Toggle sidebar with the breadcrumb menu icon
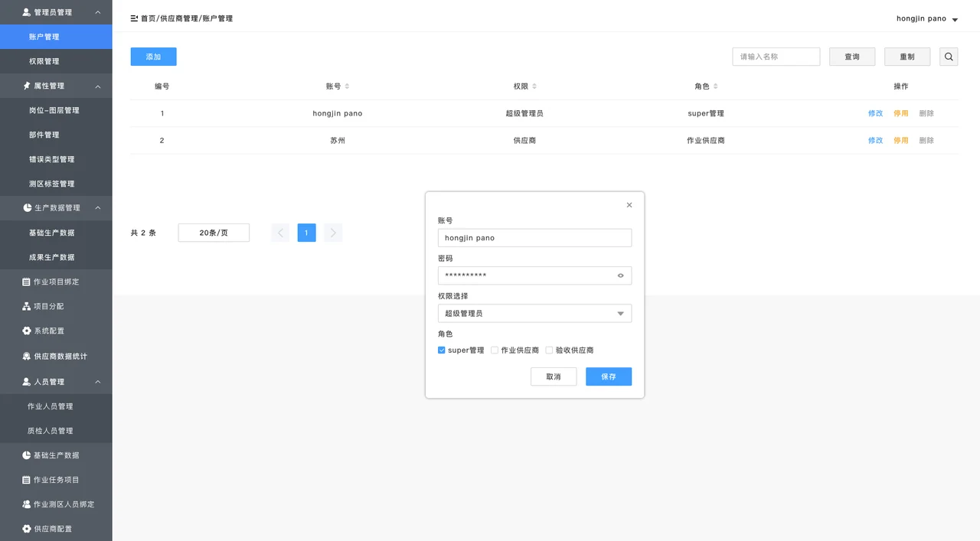980x541 pixels. click(x=134, y=18)
